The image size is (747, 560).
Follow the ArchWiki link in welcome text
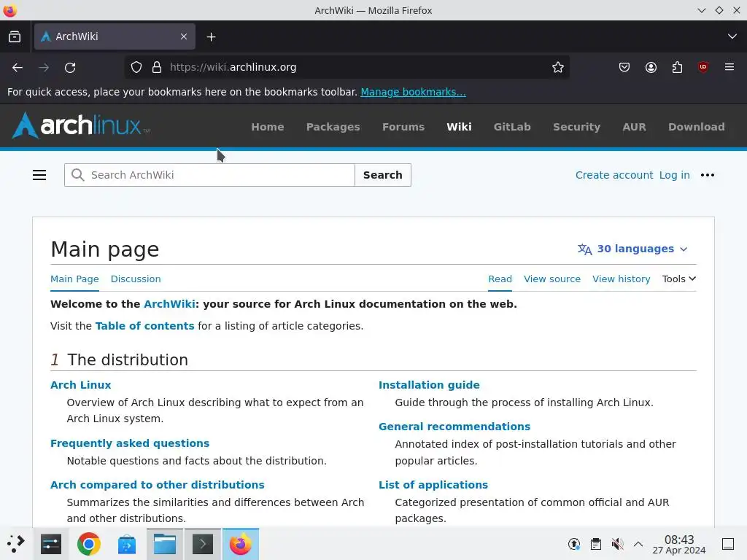(x=169, y=304)
